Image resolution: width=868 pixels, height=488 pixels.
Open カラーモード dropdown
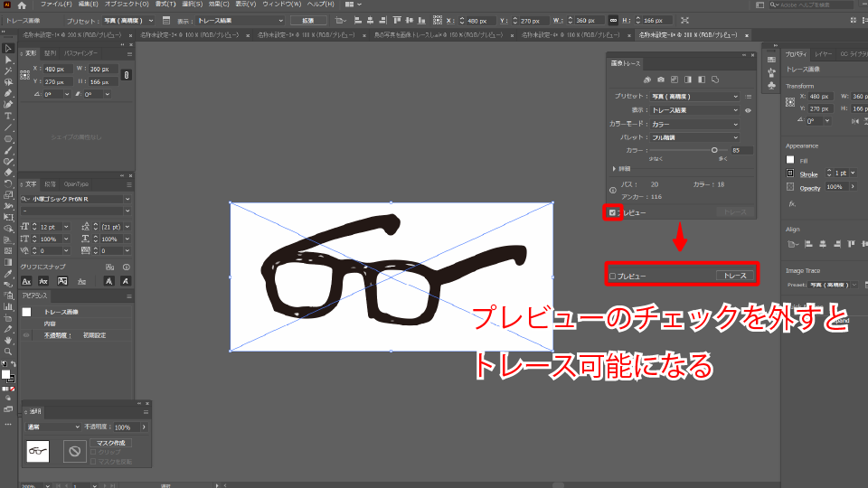694,124
